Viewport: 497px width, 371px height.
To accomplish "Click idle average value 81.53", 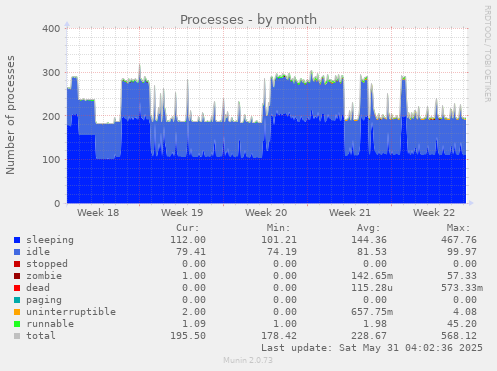I will [372, 252].
